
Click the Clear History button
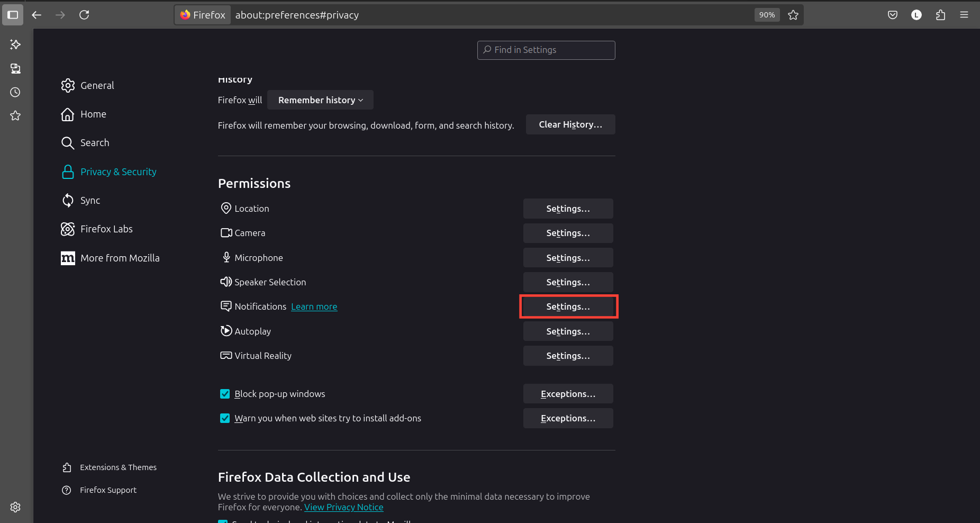coord(570,124)
